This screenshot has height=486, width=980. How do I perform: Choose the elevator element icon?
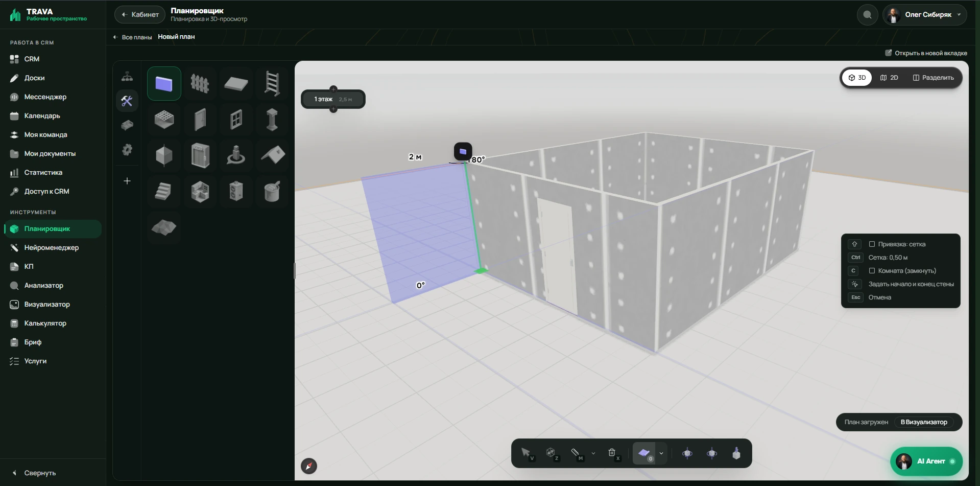click(200, 155)
